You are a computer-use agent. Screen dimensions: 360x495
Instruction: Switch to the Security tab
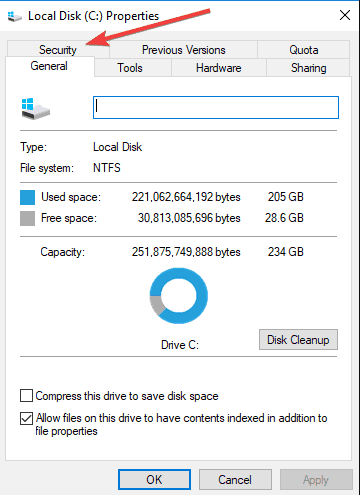pyautogui.click(x=58, y=50)
